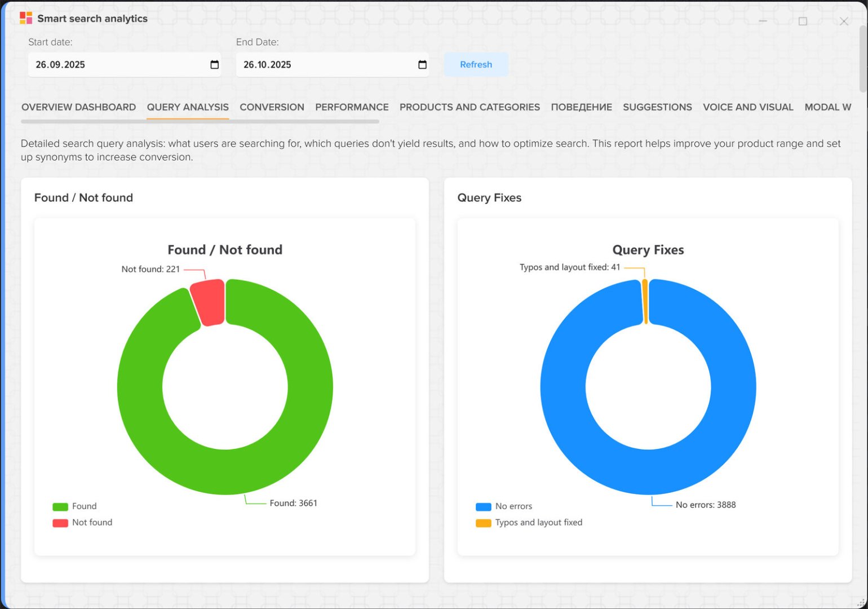Screen dimensions: 868x609
Task: Open the Suggestions tab
Action: (657, 107)
